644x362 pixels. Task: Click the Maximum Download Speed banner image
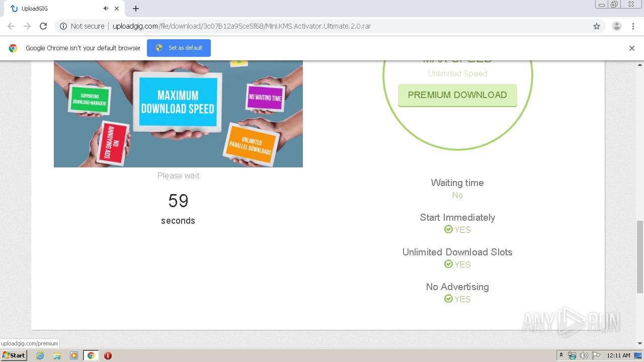tap(178, 114)
